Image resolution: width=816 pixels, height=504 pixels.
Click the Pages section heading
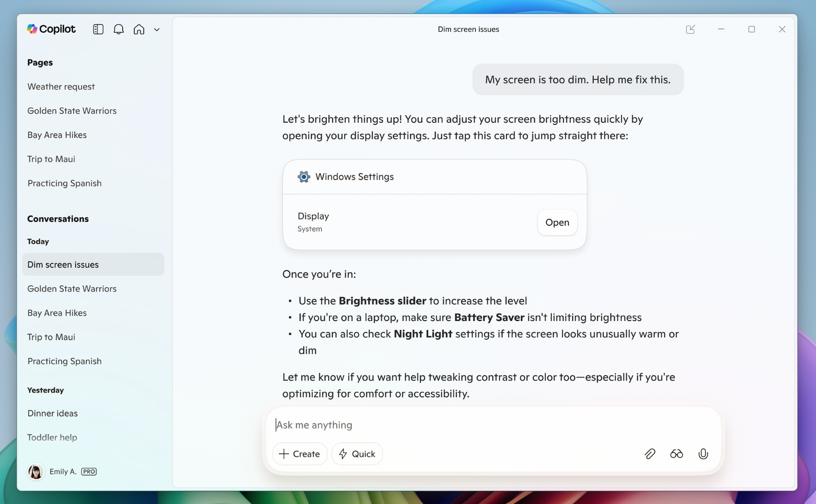tap(40, 62)
